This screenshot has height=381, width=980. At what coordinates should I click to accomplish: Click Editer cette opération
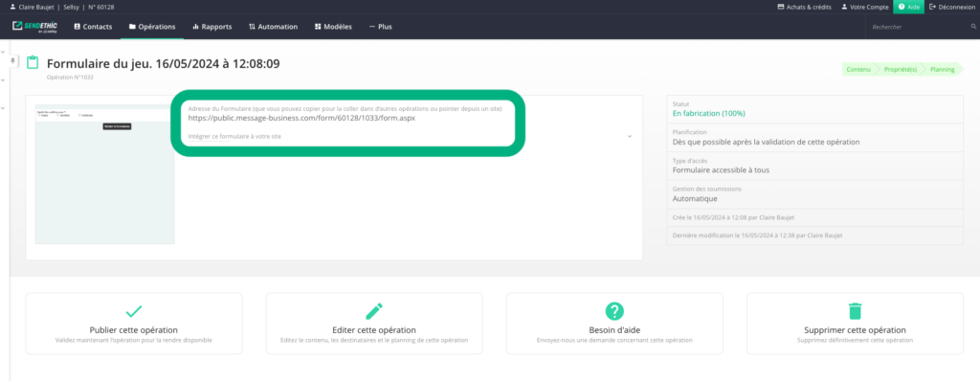pos(374,329)
